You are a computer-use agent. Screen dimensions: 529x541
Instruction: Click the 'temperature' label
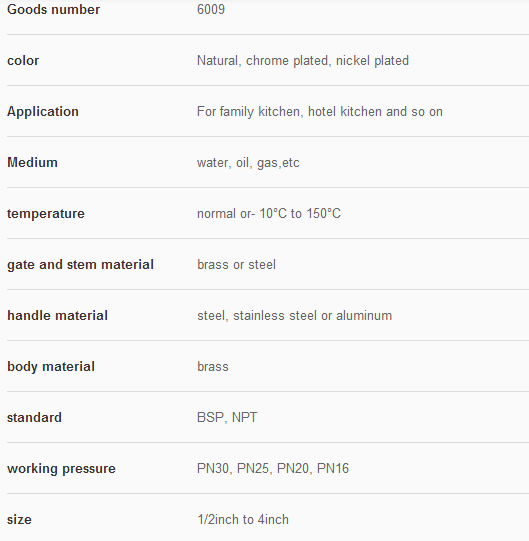click(46, 214)
